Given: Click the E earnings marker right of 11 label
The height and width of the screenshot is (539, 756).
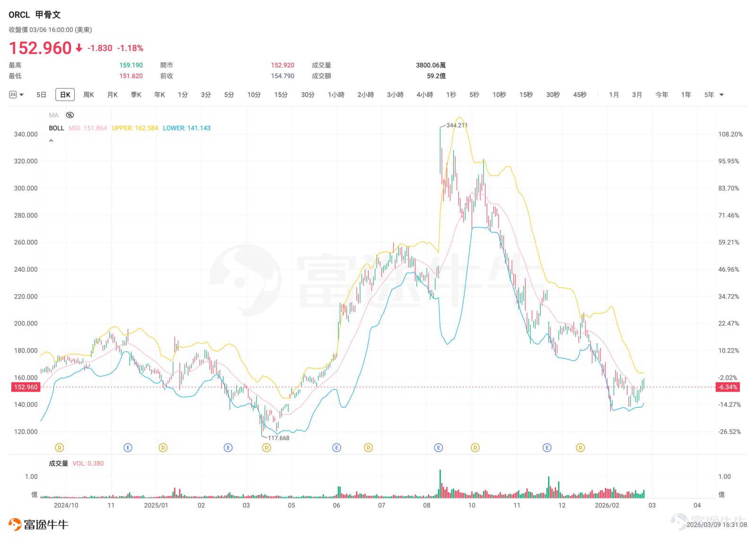Looking at the screenshot, I should (128, 447).
